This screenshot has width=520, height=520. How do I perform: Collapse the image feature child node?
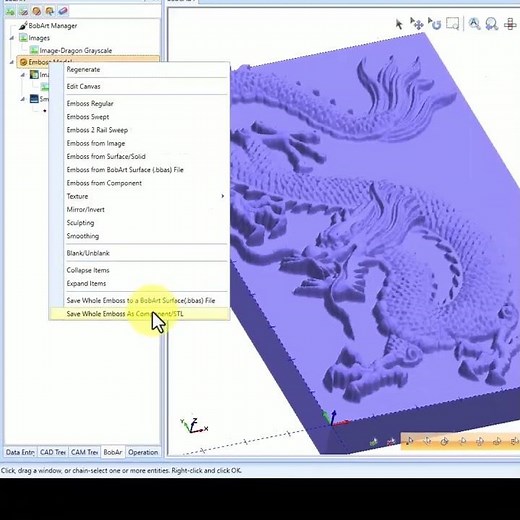tap(23, 75)
